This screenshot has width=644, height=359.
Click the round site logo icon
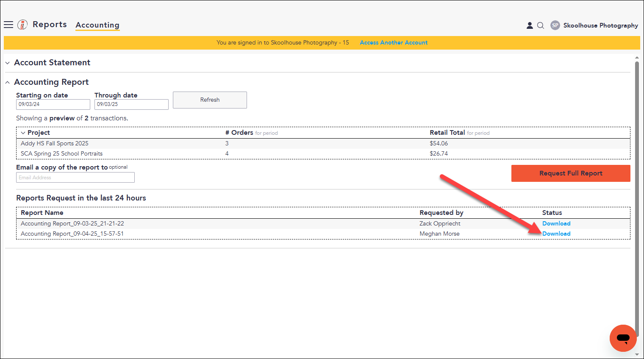tap(22, 25)
